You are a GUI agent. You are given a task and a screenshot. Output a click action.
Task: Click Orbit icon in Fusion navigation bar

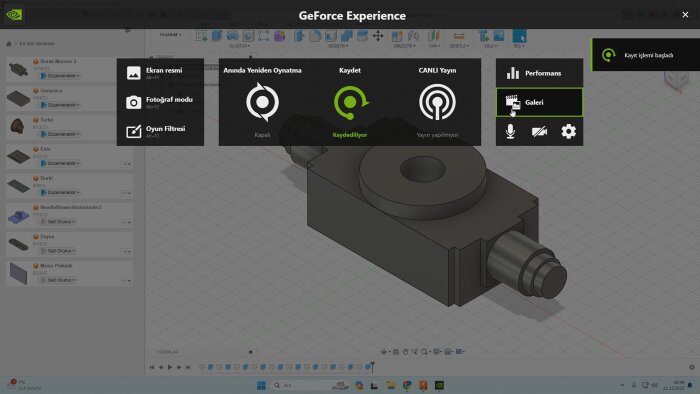384,352
